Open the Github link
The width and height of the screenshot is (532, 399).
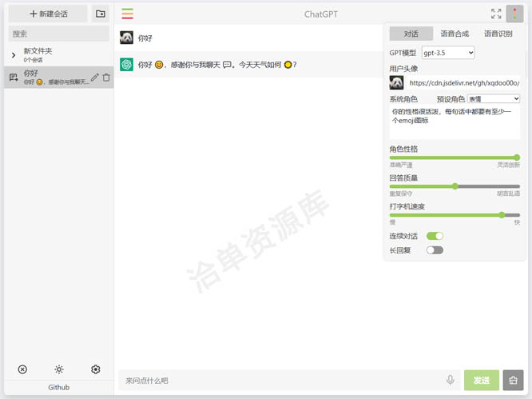pyautogui.click(x=58, y=387)
